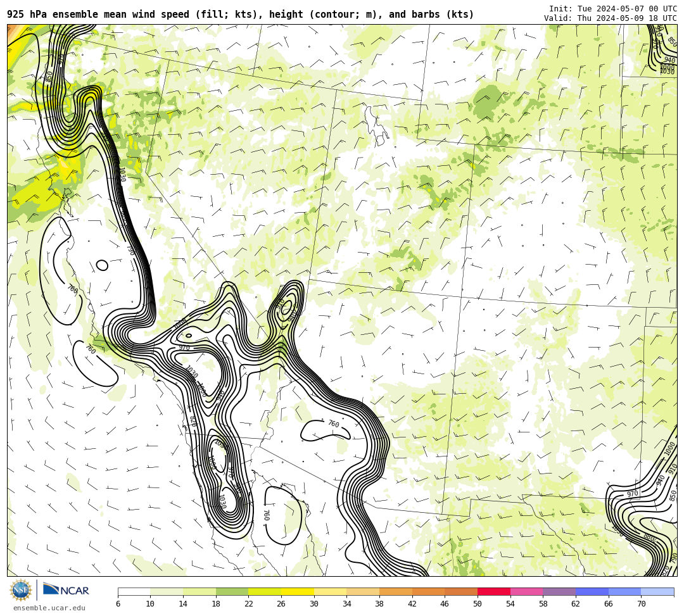
Task: Click the 'Valid: Thu 2024-05-09 18 UTC' text
Action: point(611,18)
